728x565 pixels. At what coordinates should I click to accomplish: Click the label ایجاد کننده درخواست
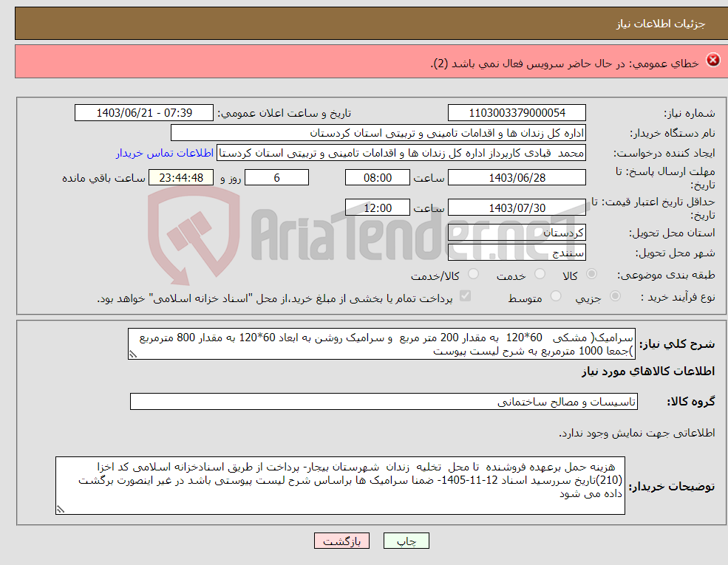(x=664, y=153)
